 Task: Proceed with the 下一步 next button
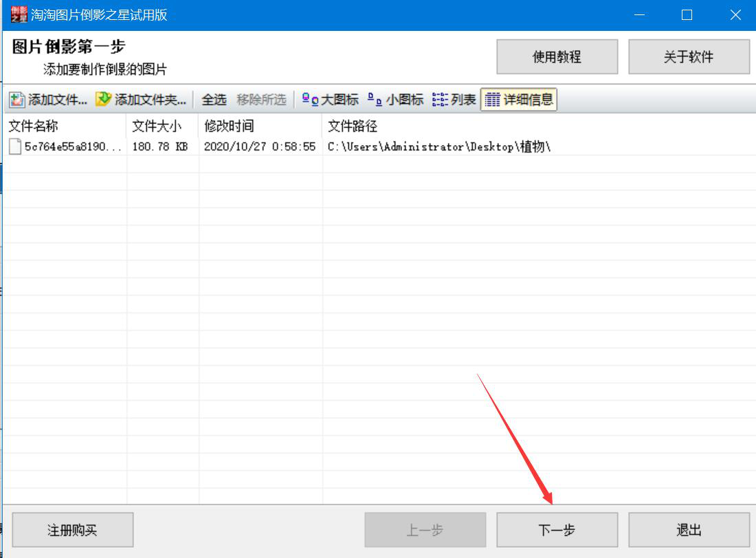[x=557, y=530]
